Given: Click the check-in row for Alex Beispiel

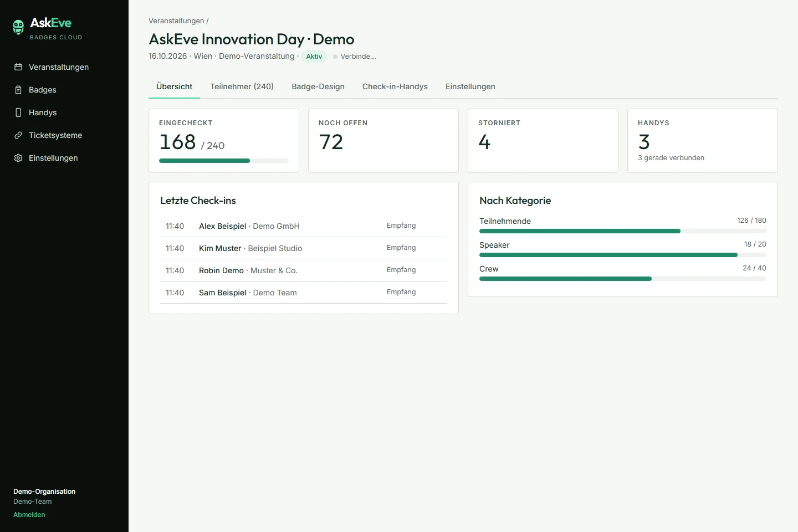Looking at the screenshot, I should tap(304, 226).
